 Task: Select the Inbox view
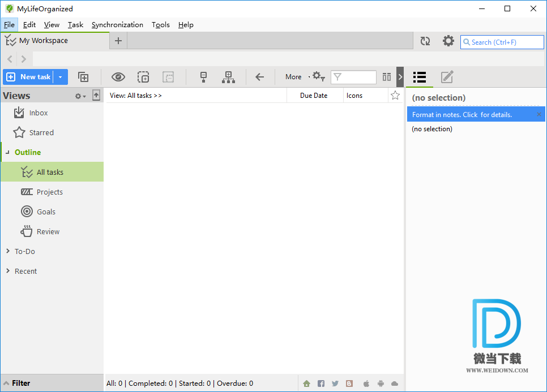(x=52, y=113)
